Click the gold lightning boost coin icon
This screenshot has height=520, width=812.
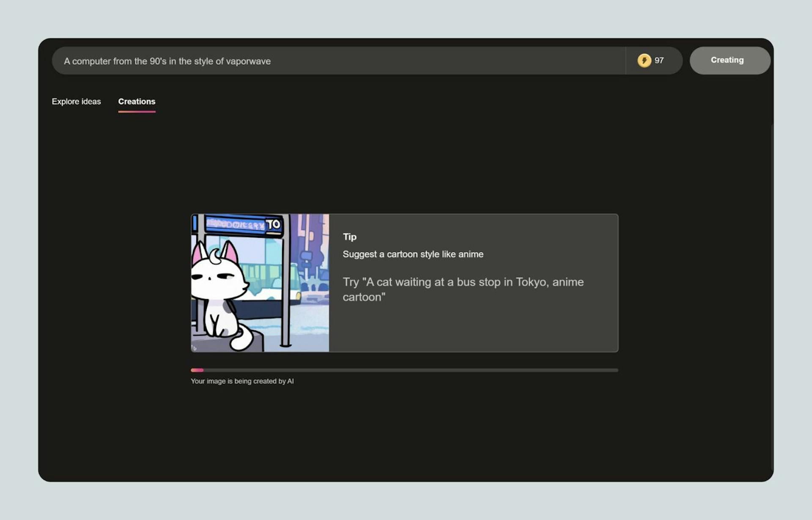644,61
